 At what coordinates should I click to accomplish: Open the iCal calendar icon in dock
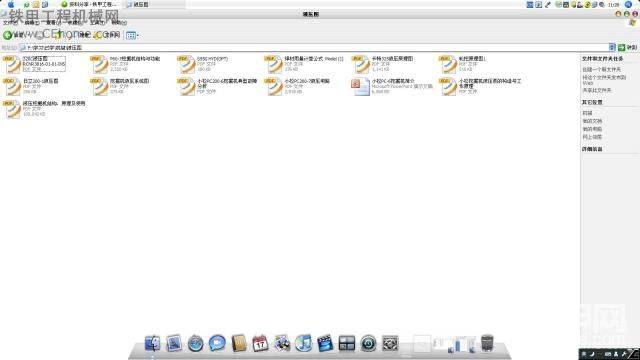point(260,343)
